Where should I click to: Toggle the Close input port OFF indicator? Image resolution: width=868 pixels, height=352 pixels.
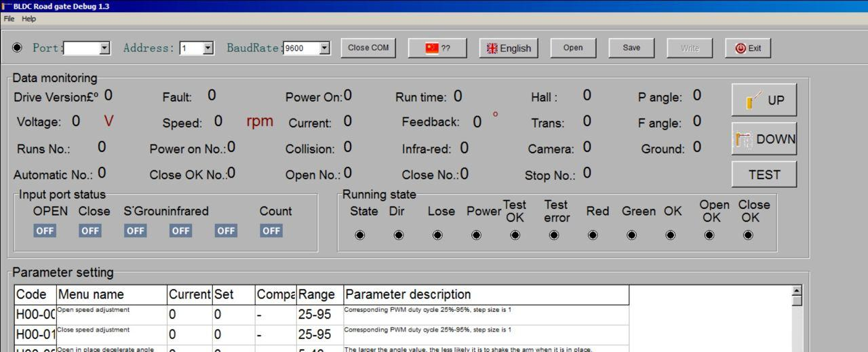(x=90, y=231)
